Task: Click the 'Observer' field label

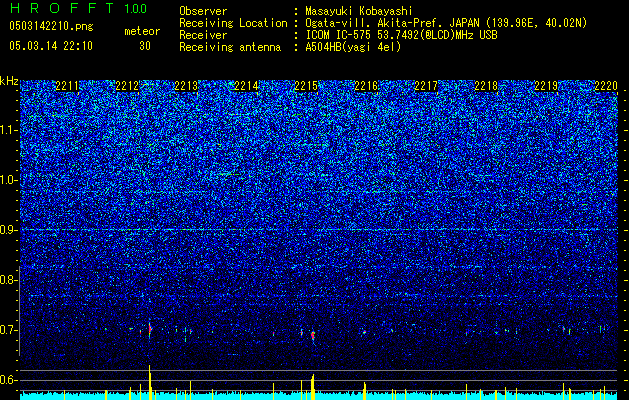Action: [203, 11]
